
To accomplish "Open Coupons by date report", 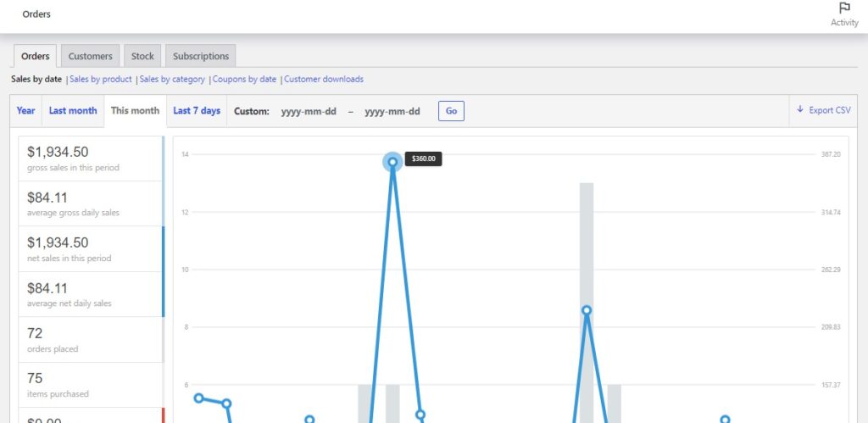I will coord(244,79).
